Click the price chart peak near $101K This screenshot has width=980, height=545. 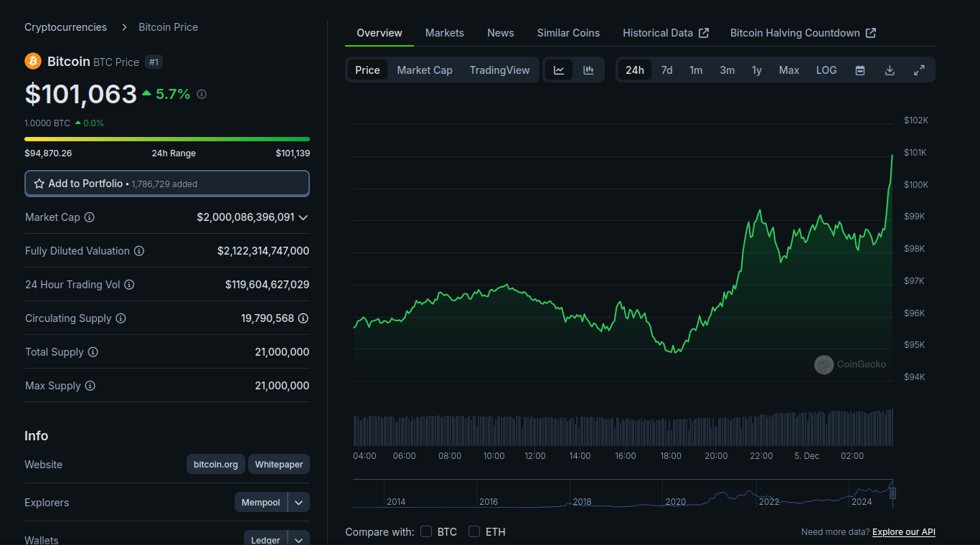coord(892,155)
